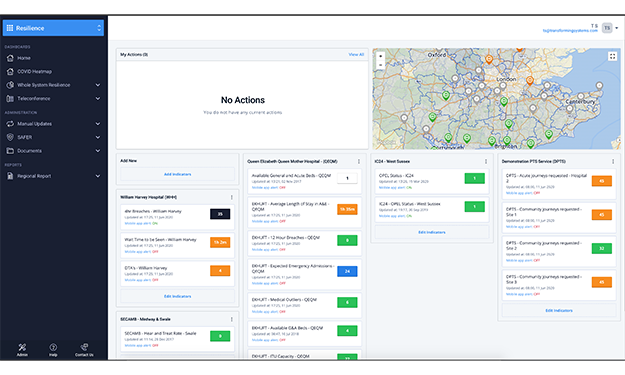Expand the Manual Updates chevron

[x=98, y=124]
